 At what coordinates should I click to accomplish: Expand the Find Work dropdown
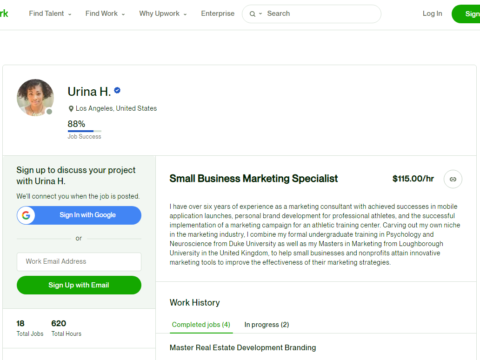(105, 14)
